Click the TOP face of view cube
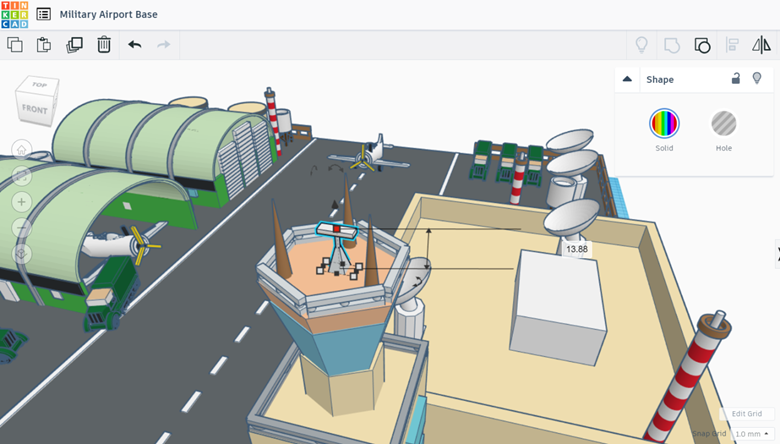Viewport: 780px width, 444px height. (x=39, y=85)
